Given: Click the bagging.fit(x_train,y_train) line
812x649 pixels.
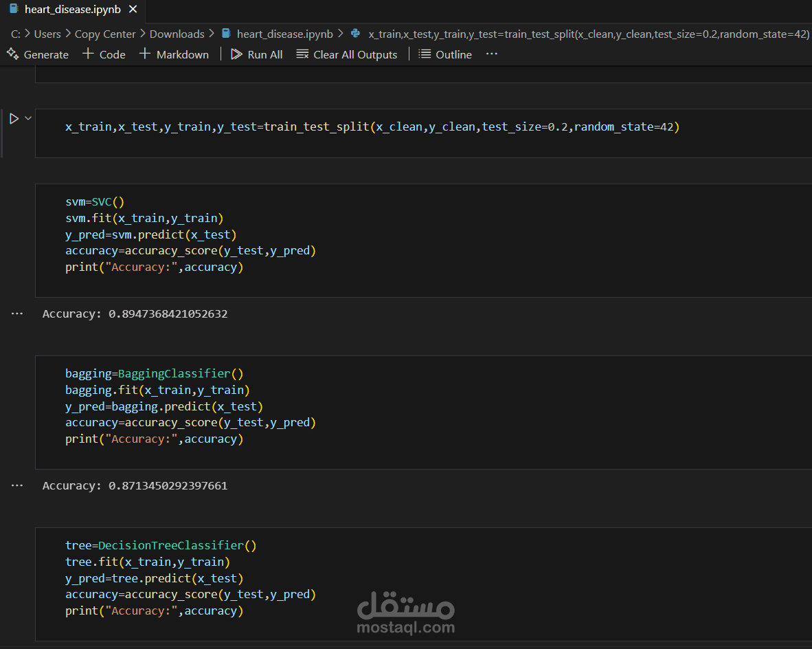Looking at the screenshot, I should 157,390.
